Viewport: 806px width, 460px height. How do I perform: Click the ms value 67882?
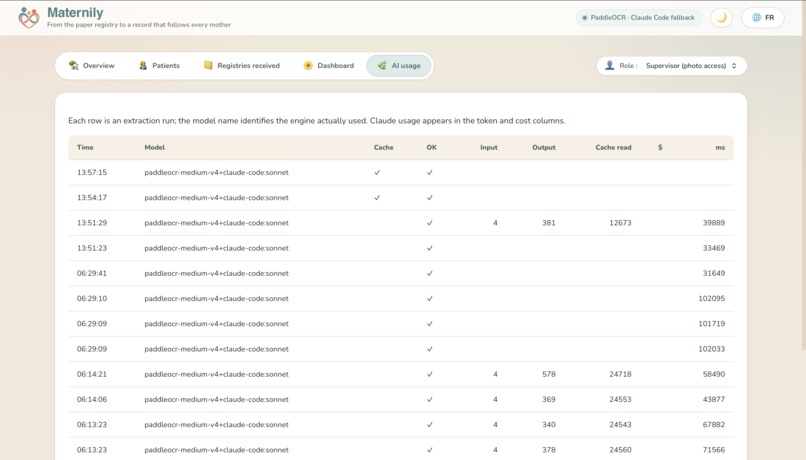click(x=714, y=425)
